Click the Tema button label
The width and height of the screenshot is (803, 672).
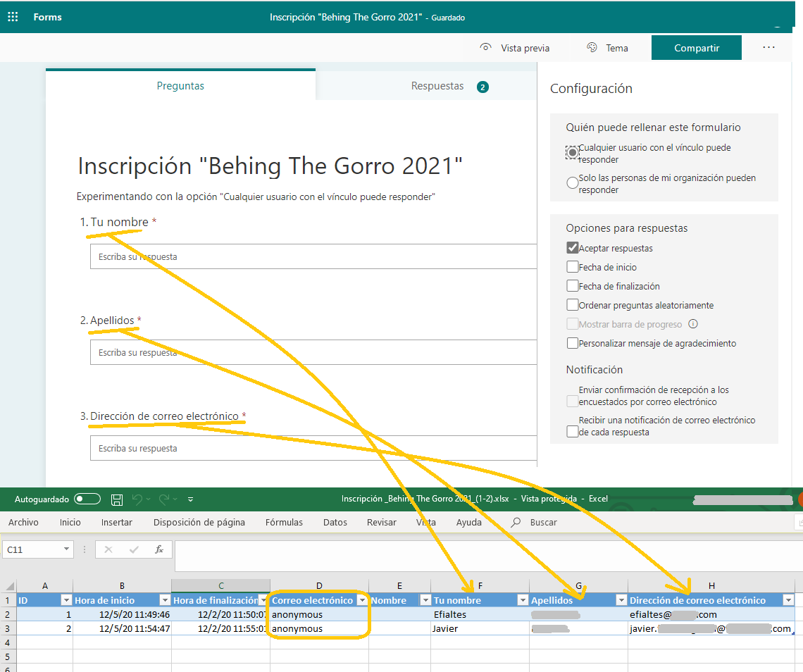pyautogui.click(x=616, y=48)
